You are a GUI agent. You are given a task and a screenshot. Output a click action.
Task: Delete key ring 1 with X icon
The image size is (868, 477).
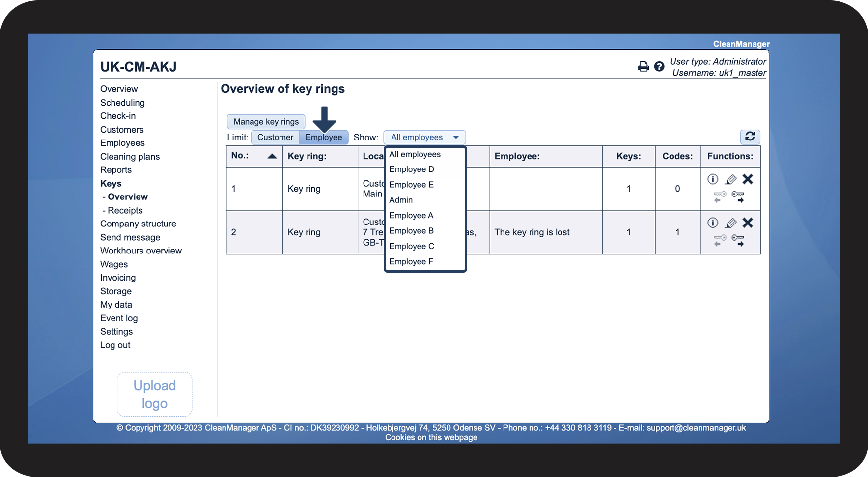748,179
